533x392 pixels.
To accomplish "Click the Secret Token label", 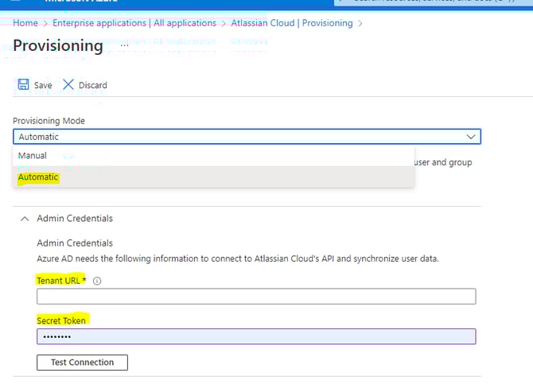I will [x=61, y=320].
